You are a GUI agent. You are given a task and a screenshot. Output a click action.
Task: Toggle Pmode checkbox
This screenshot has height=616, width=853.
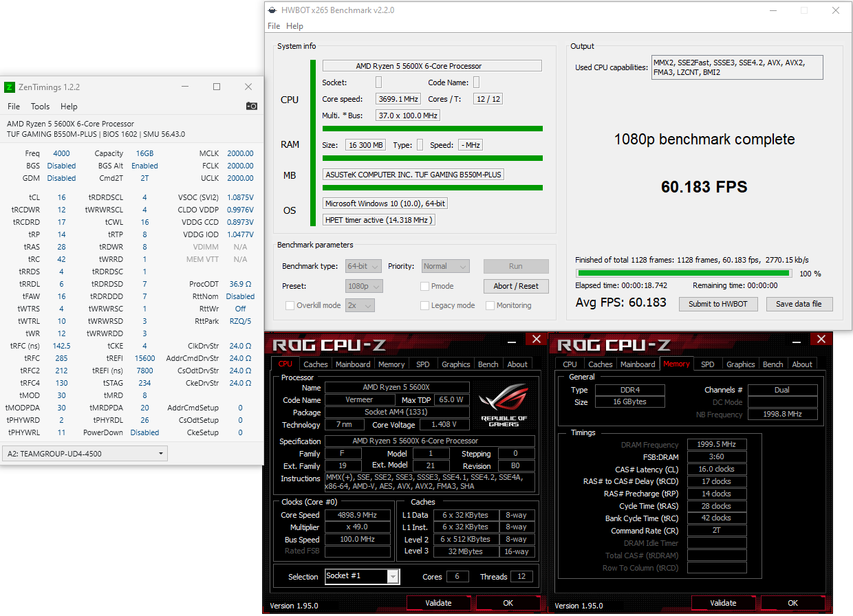pyautogui.click(x=425, y=286)
